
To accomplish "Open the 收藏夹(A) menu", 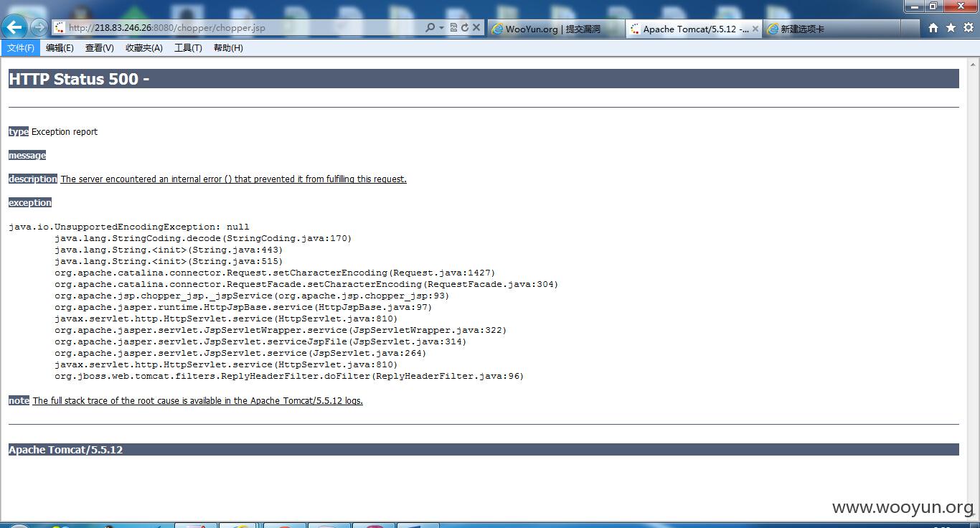I will [x=143, y=48].
